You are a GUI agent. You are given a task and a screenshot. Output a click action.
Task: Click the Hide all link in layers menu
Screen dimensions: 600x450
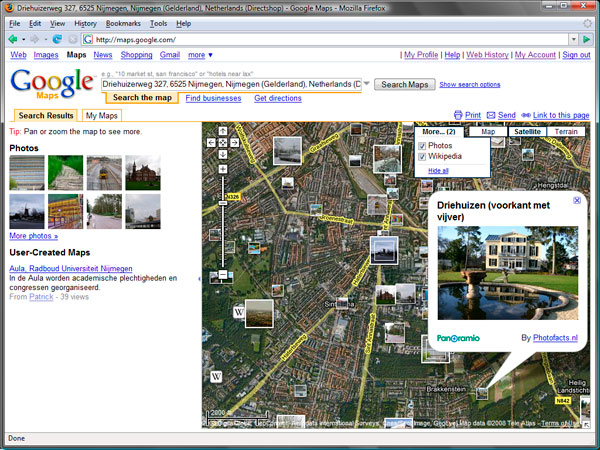pos(438,171)
